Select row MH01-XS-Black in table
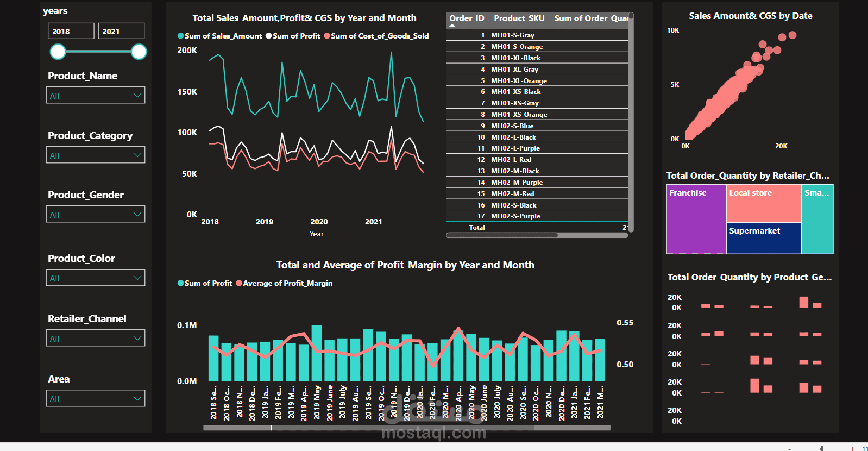The image size is (868, 451). [x=537, y=92]
